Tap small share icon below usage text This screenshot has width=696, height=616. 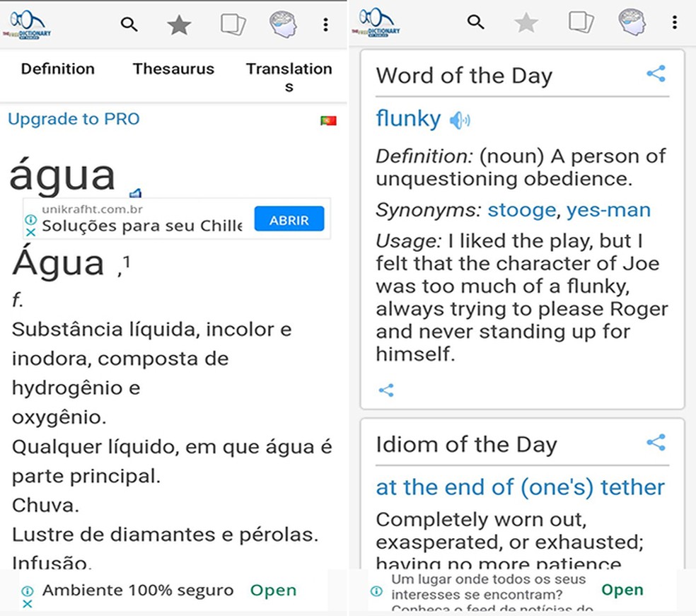tap(386, 390)
